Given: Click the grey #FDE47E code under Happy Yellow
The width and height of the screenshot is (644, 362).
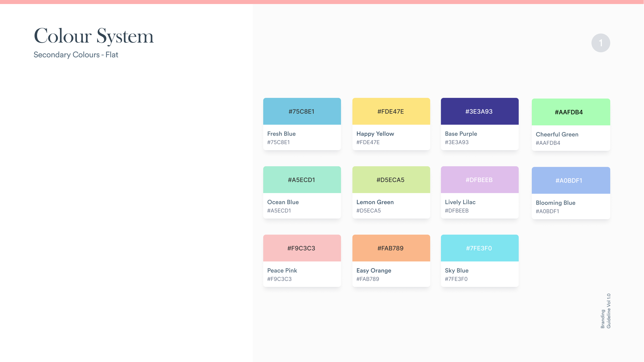Looking at the screenshot, I should (368, 142).
